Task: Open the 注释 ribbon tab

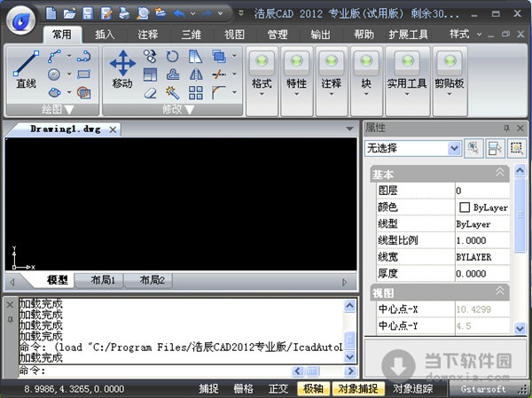Action: click(148, 35)
